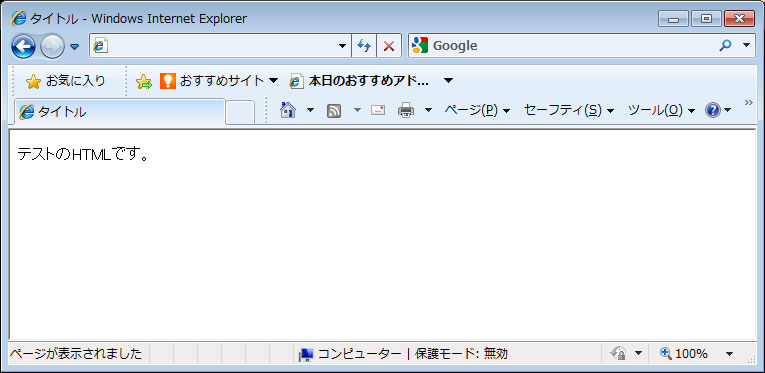Screen dimensions: 765x373
Task: Maximize the Internet Explorer window
Action: [706, 19]
